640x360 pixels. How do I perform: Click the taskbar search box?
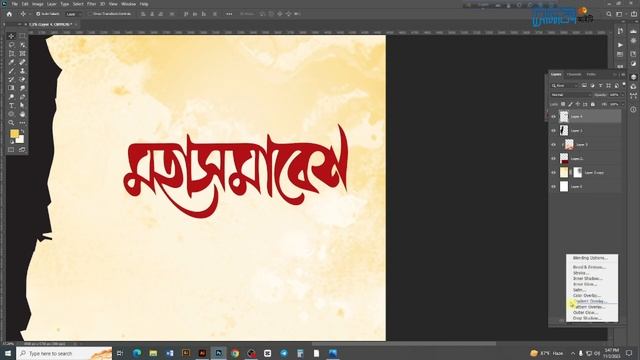(x=64, y=353)
